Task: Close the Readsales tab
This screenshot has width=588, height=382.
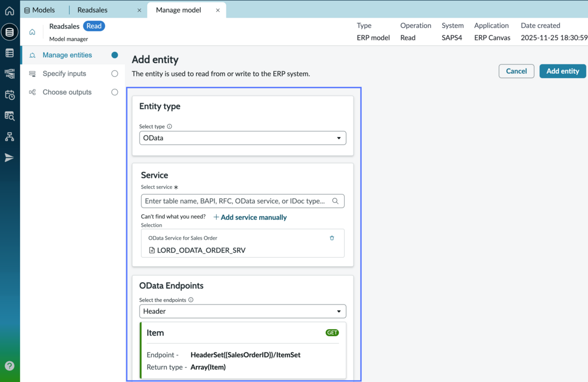Action: pyautogui.click(x=139, y=10)
